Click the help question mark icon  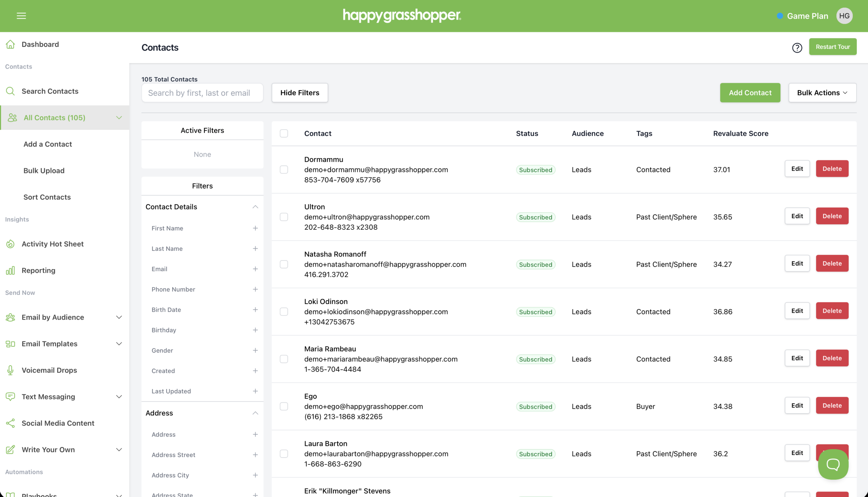[x=797, y=47]
